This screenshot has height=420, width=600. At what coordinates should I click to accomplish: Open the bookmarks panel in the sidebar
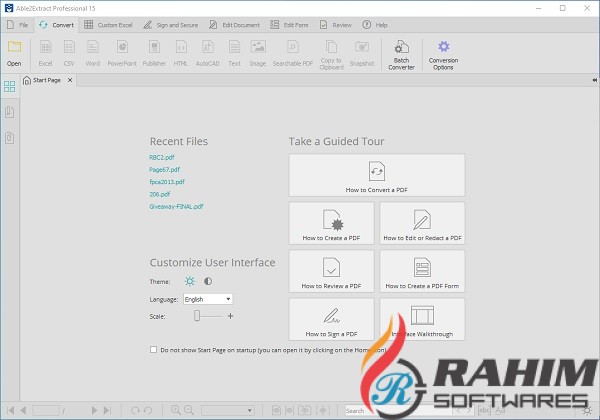pyautogui.click(x=10, y=112)
